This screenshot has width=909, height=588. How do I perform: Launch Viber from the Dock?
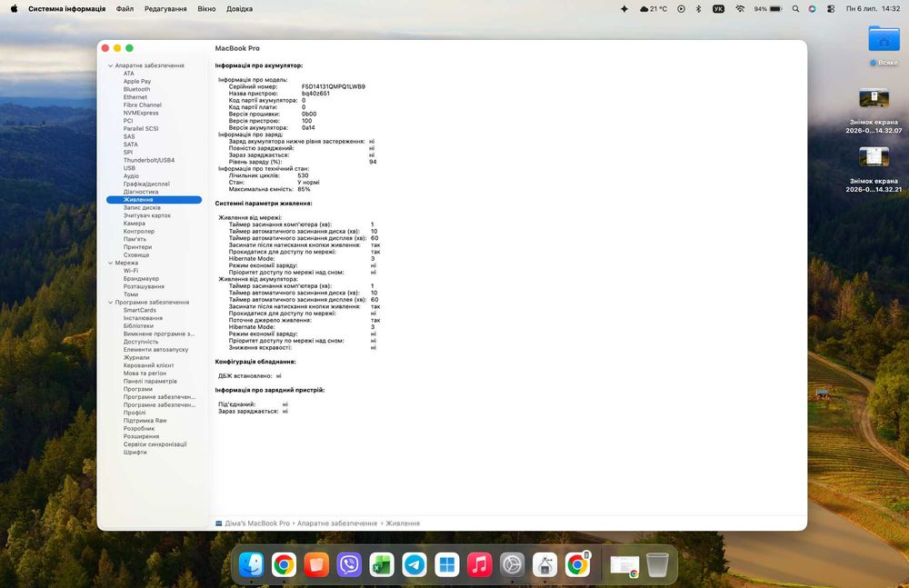[349, 564]
